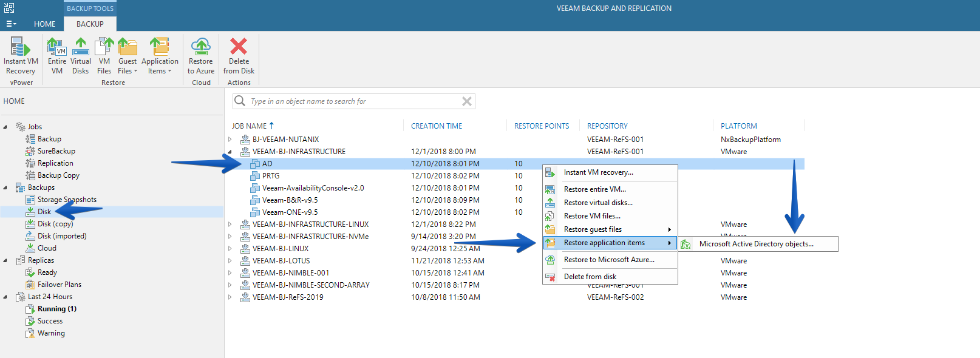980x358 pixels.
Task: Collapse the Jobs tree node
Action: (x=5, y=127)
